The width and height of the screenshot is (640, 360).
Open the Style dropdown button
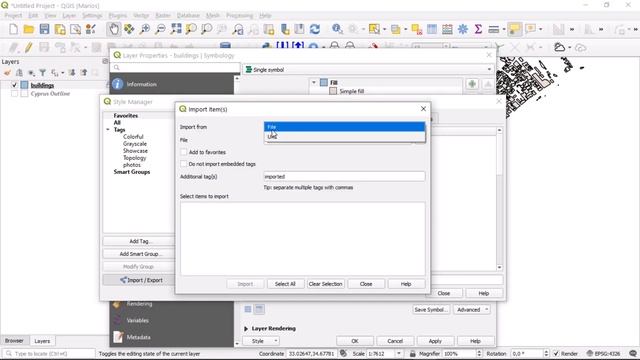(261, 341)
